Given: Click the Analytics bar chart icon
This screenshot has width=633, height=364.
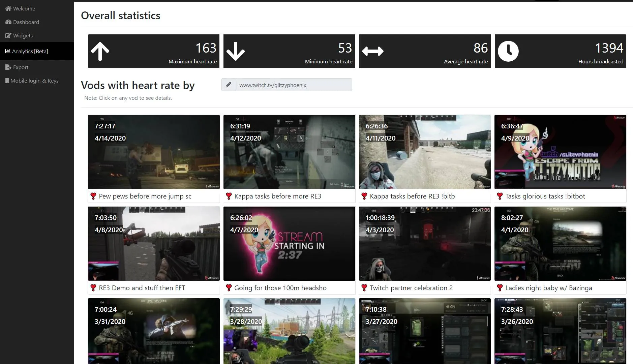Looking at the screenshot, I should pos(7,51).
